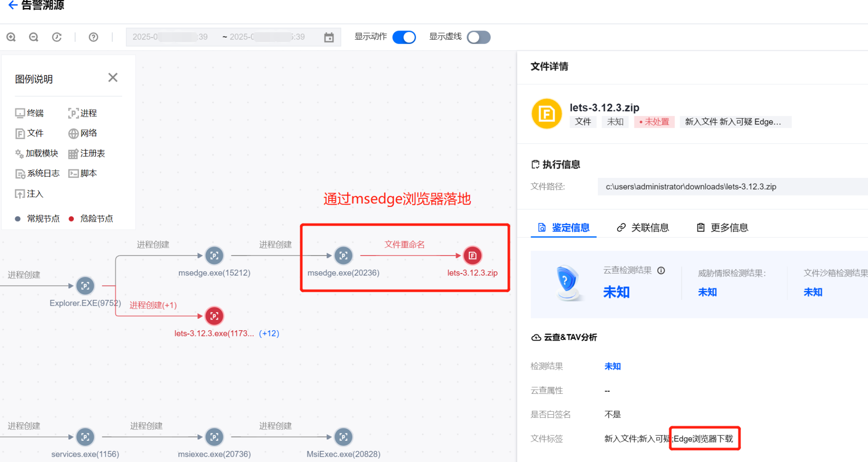Open the help question-mark icon
Screen dimensions: 868x462
point(94,37)
